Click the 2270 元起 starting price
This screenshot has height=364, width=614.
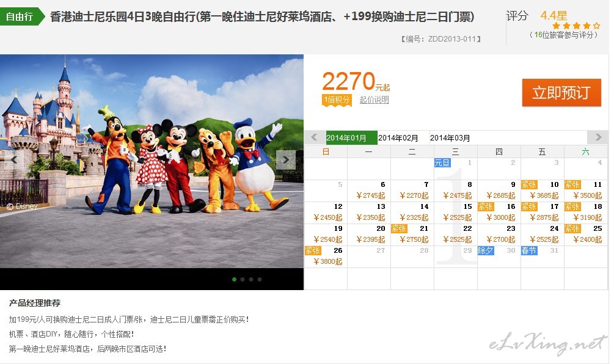[x=356, y=81]
